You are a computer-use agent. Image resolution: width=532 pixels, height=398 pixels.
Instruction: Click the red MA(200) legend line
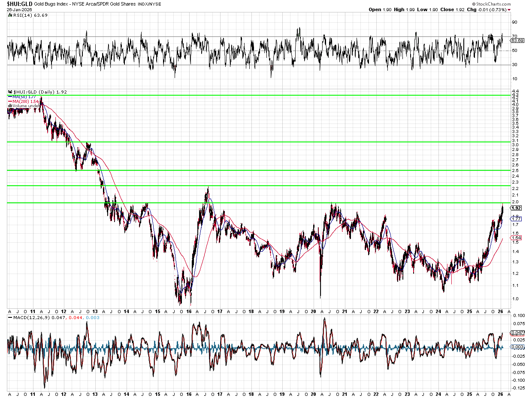(x=10, y=101)
